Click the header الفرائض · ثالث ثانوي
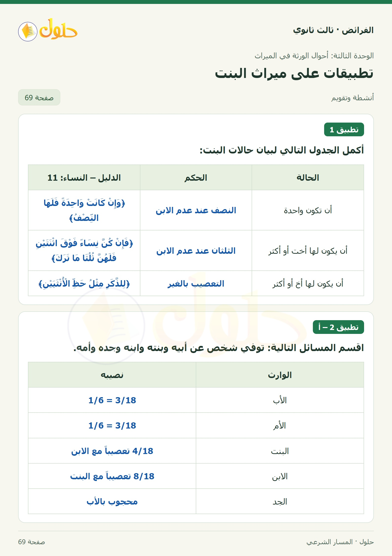This screenshot has height=556, width=392. [333, 30]
